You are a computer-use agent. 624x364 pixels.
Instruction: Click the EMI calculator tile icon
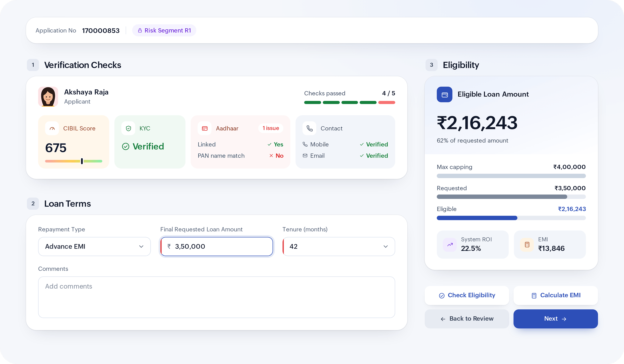click(x=527, y=245)
